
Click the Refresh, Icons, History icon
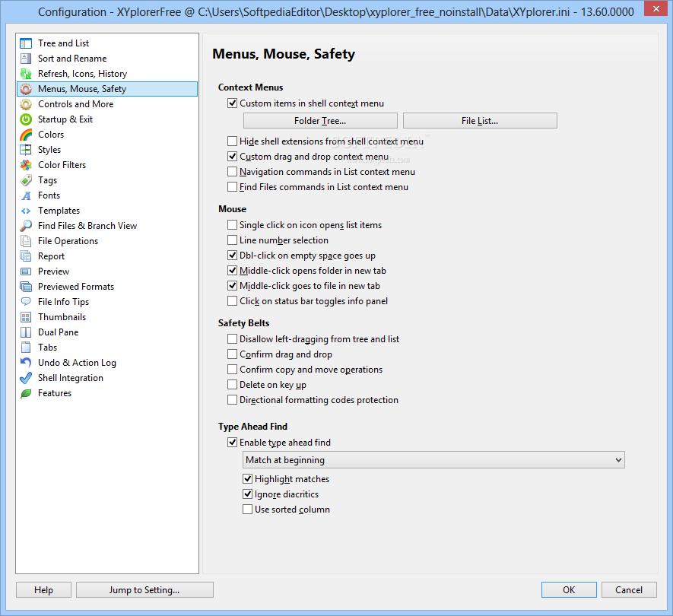point(26,74)
